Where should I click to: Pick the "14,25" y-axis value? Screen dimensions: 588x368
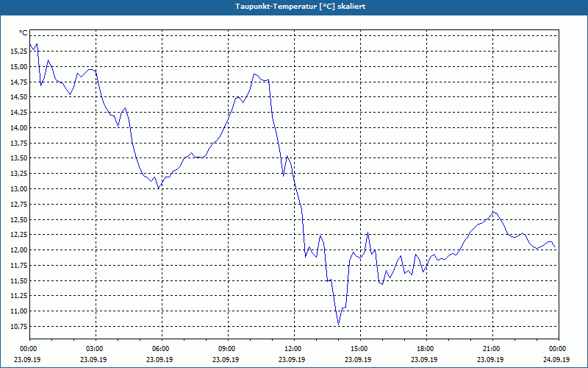tap(19, 113)
